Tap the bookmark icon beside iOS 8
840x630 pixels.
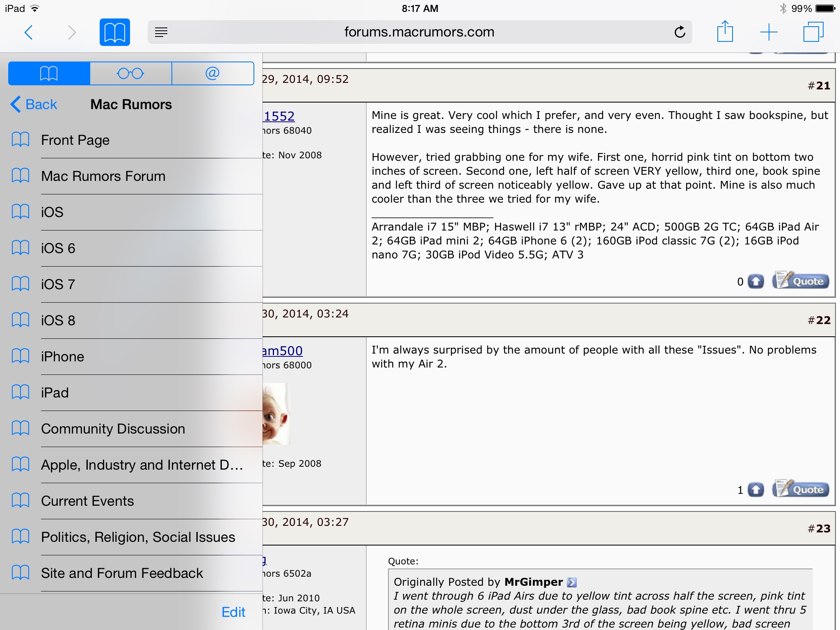[x=21, y=320]
